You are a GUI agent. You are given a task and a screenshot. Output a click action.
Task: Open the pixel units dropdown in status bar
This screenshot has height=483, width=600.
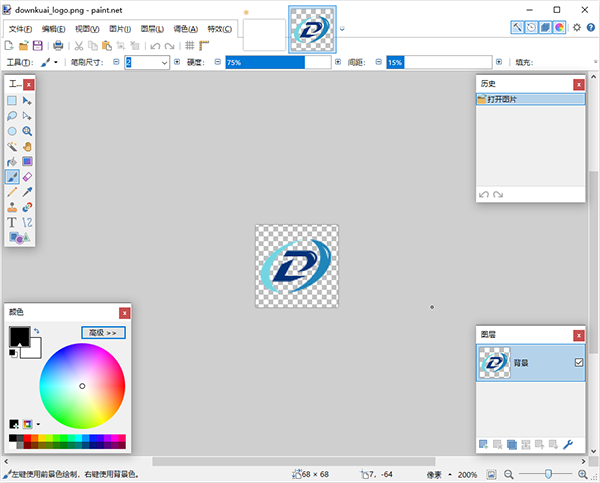click(x=450, y=475)
